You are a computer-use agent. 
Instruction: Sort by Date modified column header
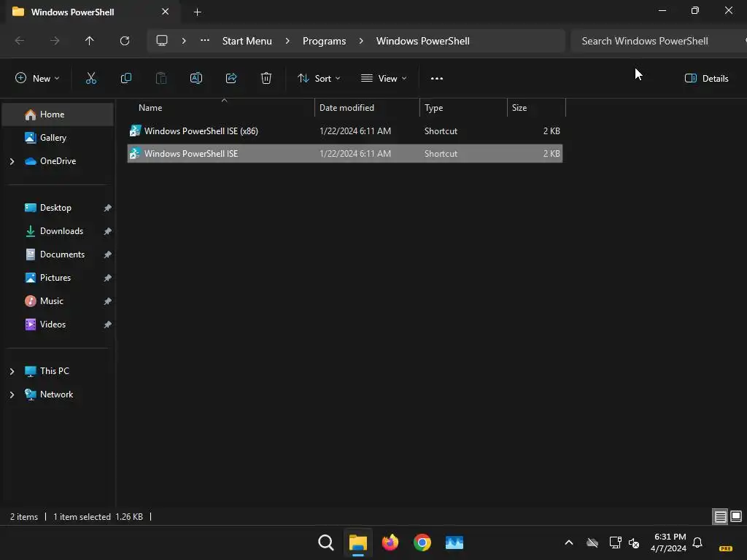[368, 108]
